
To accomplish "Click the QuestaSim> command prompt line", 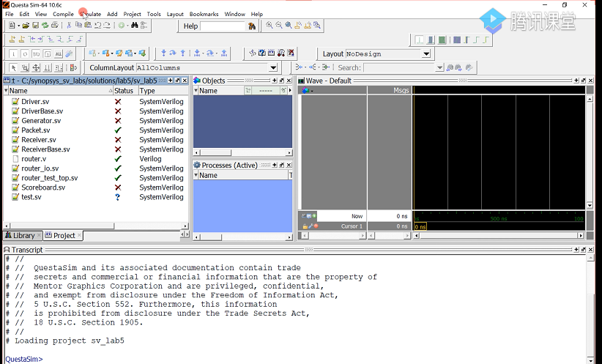I will click(x=24, y=359).
